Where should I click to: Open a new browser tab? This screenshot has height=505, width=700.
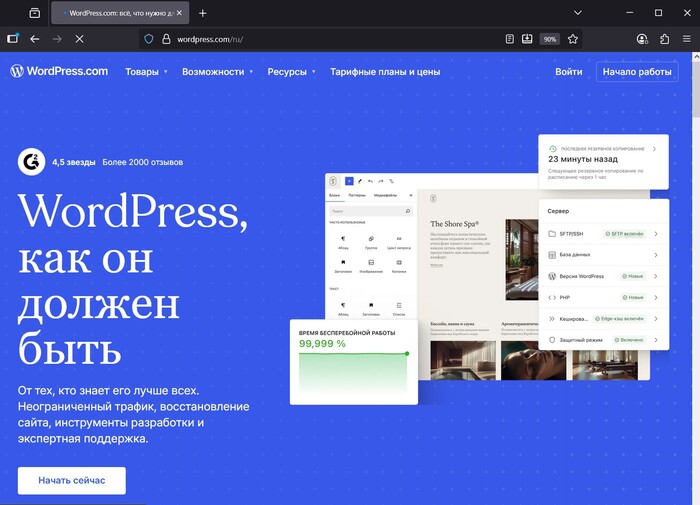pyautogui.click(x=203, y=13)
